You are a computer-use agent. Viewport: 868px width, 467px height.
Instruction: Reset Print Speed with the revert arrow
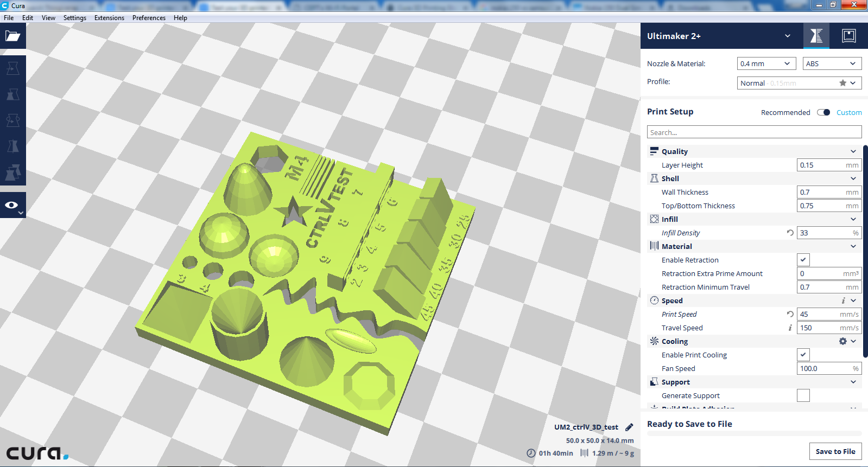coord(790,314)
